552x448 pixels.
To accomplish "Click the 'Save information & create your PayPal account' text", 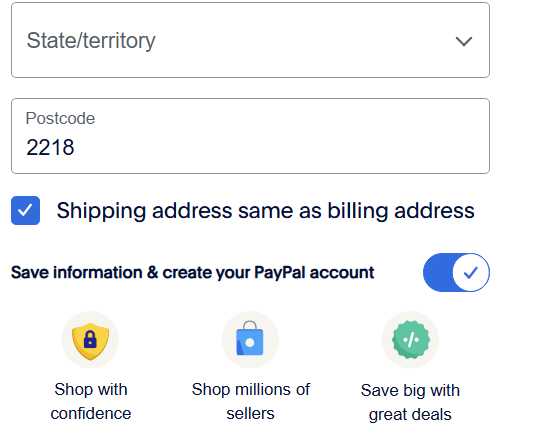I will pos(193,272).
